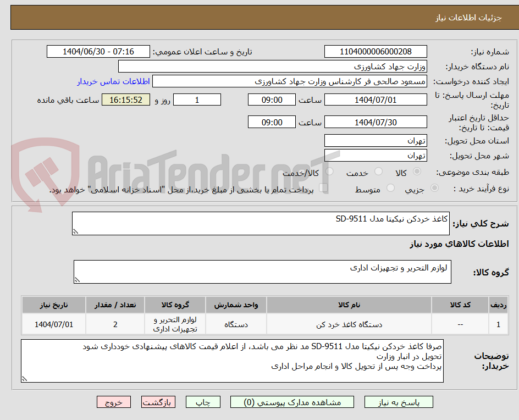Click the 1404/06/30 announcement date field
The height and width of the screenshot is (420, 519).
coord(98,51)
